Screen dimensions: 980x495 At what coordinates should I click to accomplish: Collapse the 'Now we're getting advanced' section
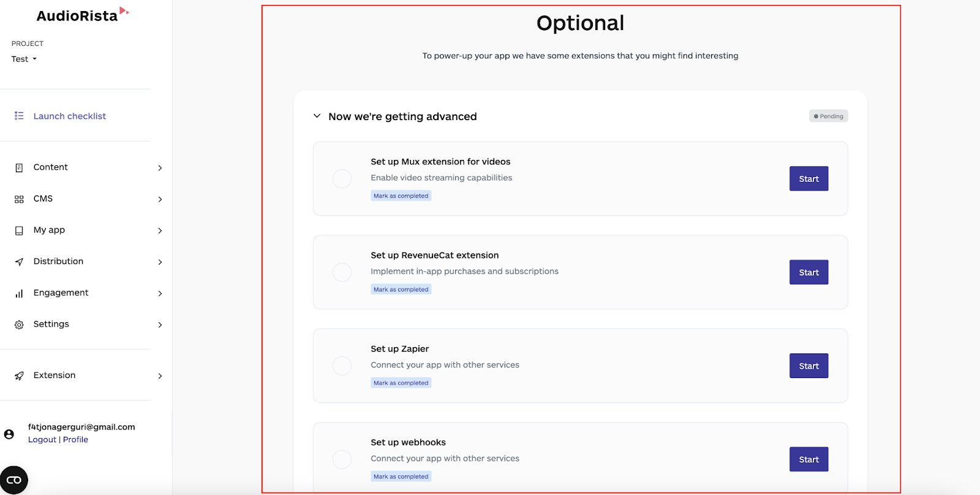317,116
